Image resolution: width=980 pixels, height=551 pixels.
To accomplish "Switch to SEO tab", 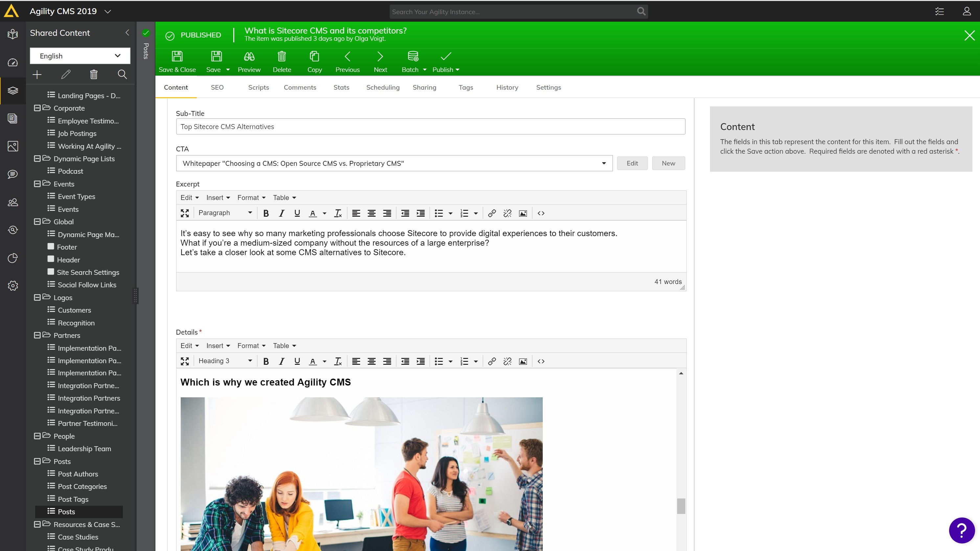I will [x=217, y=87].
